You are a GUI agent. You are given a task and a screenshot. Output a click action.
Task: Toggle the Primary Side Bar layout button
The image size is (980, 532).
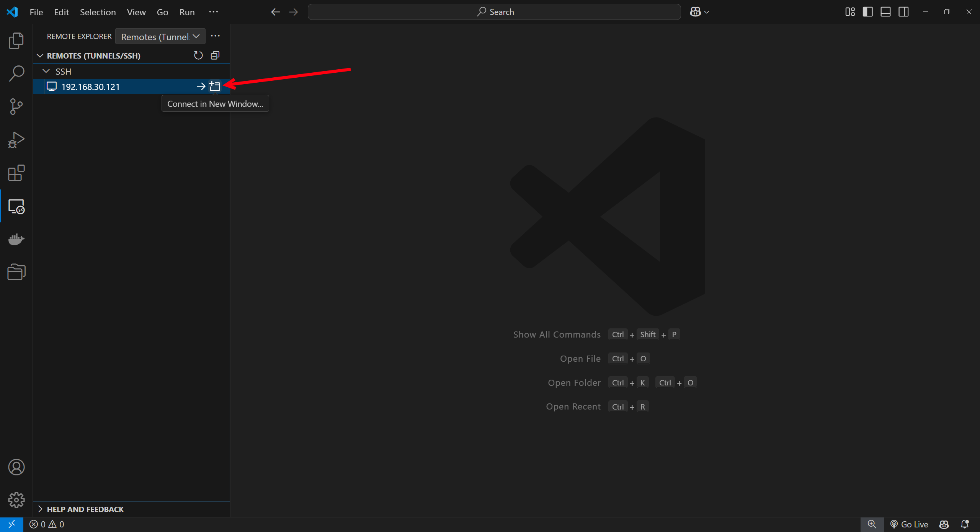coord(867,12)
